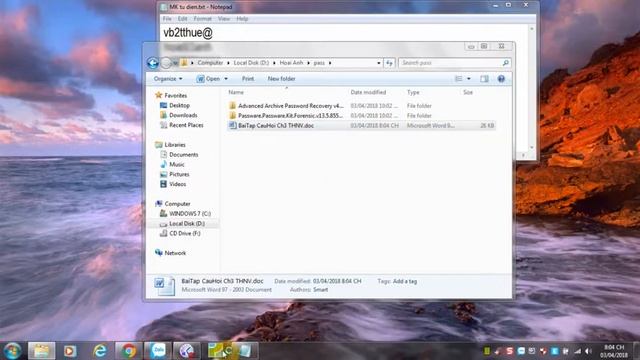Image resolution: width=640 pixels, height=360 pixels.
Task: Open the Videos library
Action: (178, 184)
